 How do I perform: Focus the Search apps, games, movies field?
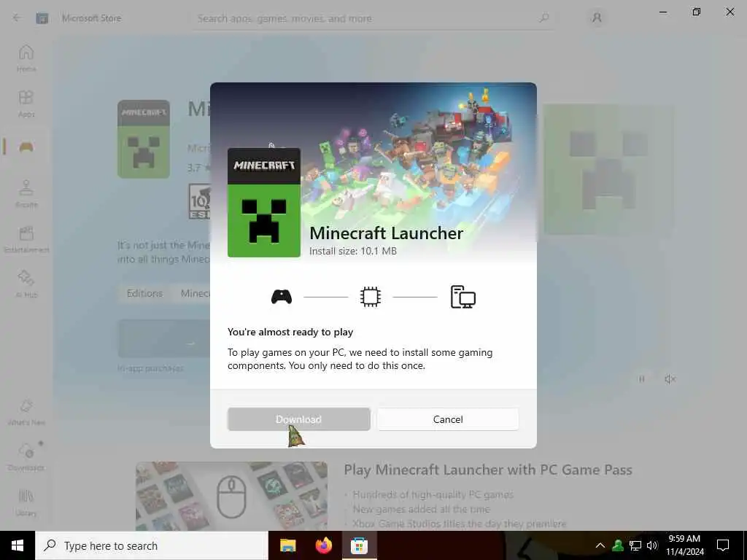tap(373, 18)
